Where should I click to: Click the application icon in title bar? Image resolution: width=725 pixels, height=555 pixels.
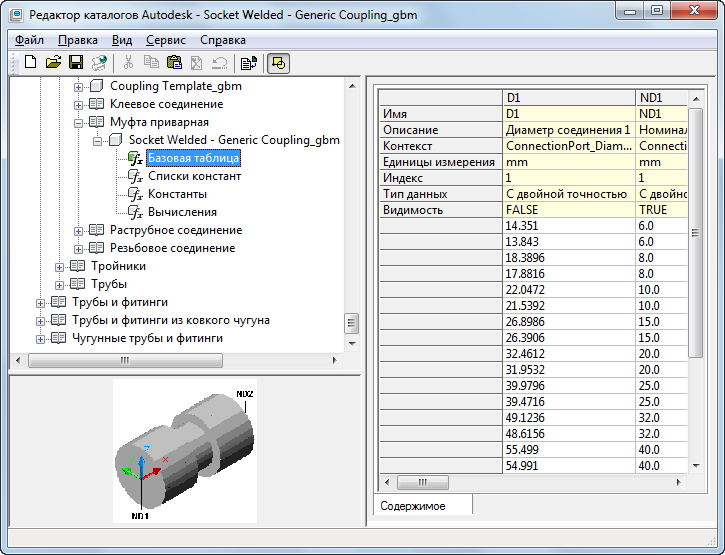17,15
